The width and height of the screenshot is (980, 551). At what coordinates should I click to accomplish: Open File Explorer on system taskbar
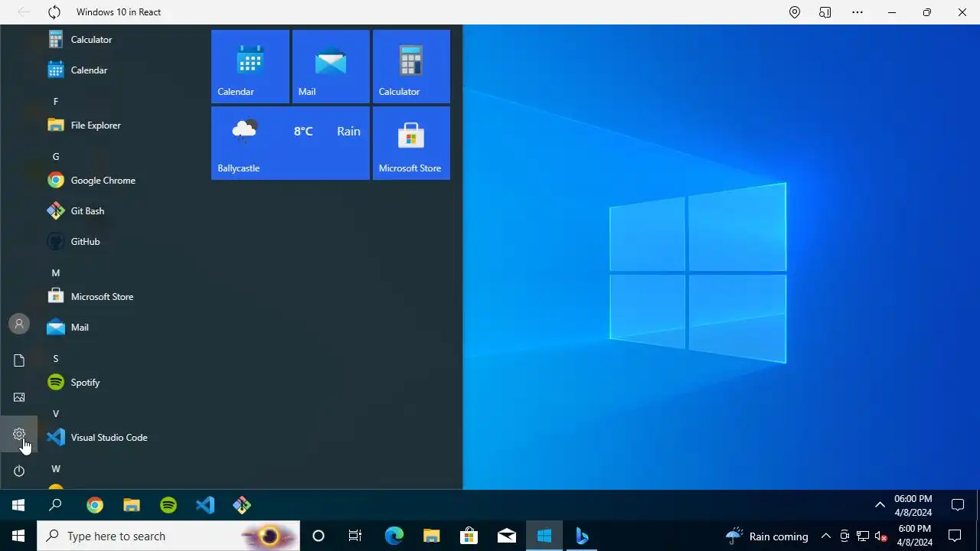pos(431,536)
